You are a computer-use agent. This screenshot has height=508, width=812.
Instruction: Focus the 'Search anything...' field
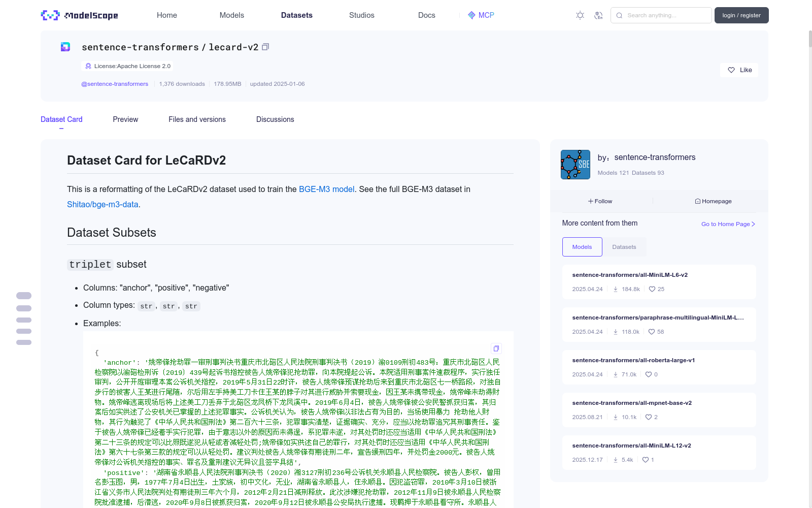(x=661, y=15)
